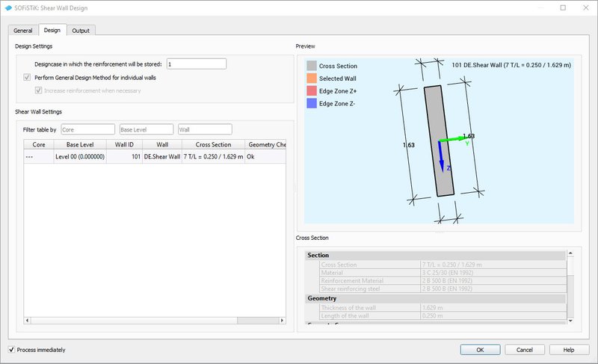This screenshot has width=598, height=364.
Task: Click the green Y axis arrow in preview
Action: pos(451,139)
